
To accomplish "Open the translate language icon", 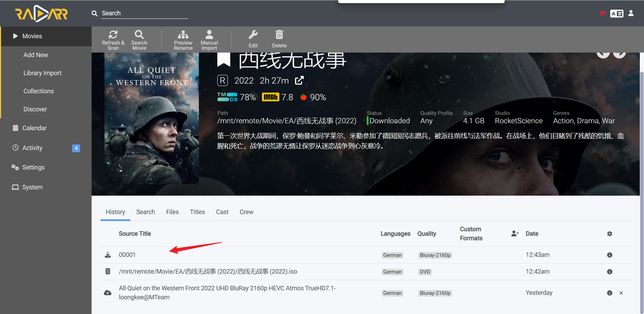I will [616, 13].
